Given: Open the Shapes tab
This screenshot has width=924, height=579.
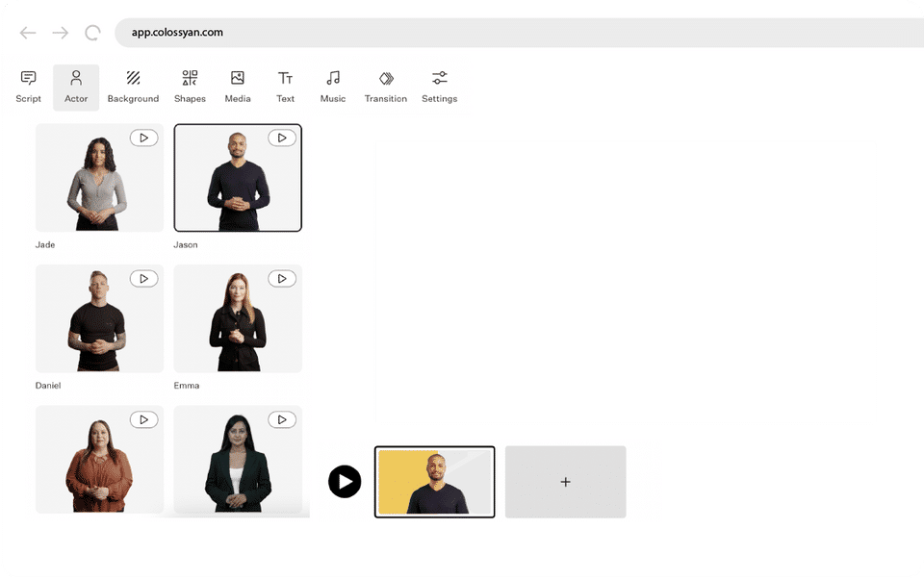Looking at the screenshot, I should pos(190,88).
